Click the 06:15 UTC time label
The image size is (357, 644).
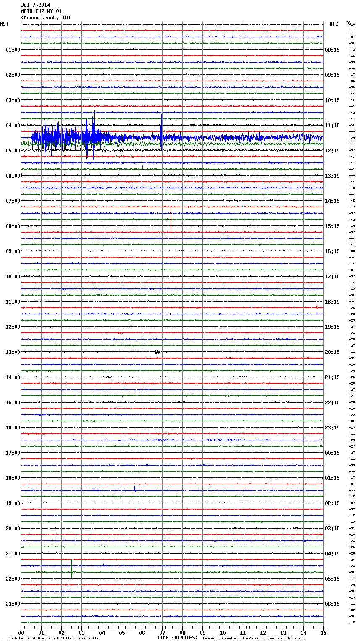pos(332,604)
